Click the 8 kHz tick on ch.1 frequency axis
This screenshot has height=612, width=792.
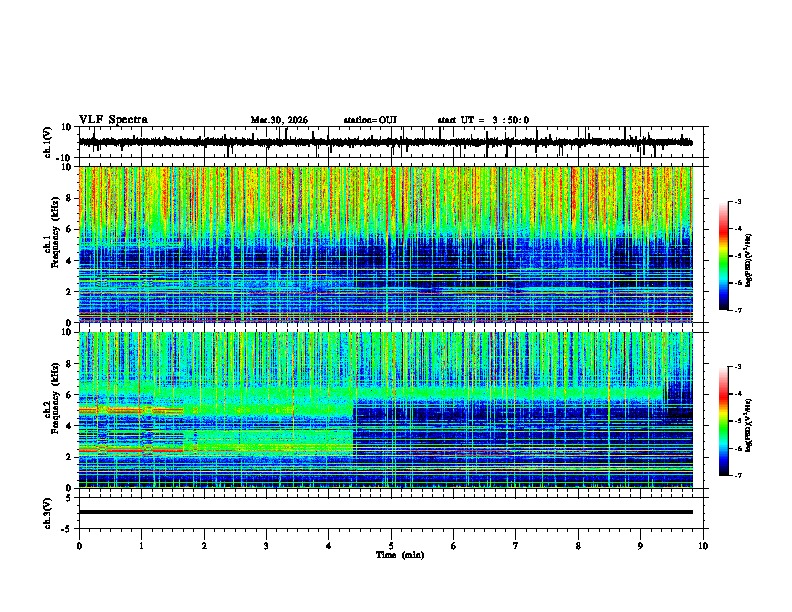tap(69, 198)
